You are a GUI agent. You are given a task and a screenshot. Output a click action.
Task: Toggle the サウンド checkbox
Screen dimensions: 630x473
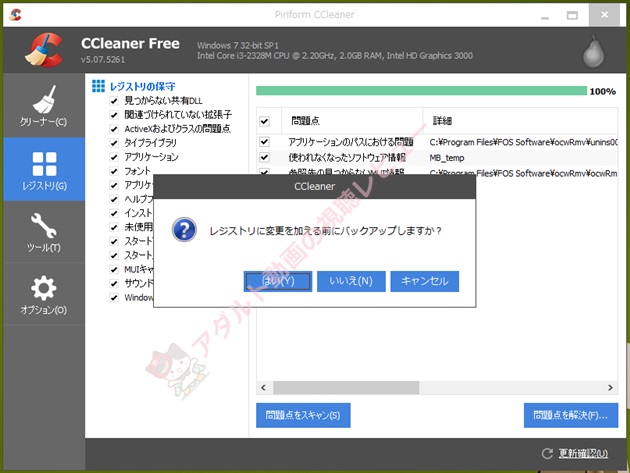click(x=114, y=283)
